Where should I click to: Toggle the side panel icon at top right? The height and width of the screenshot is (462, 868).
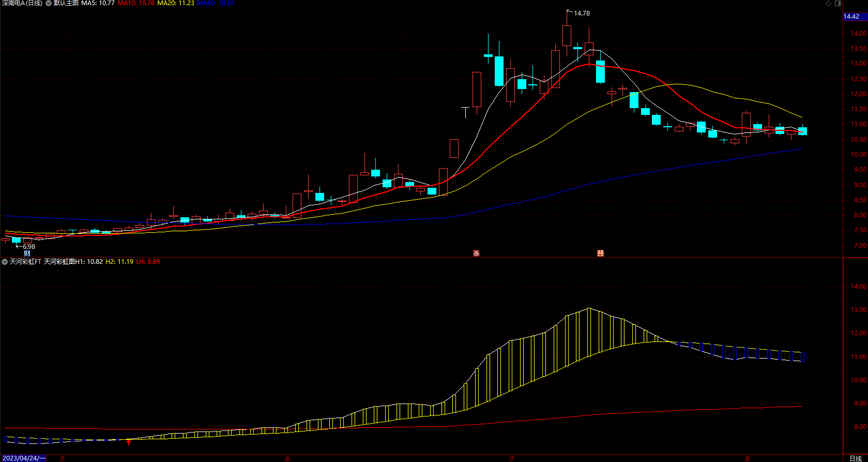[839, 3]
